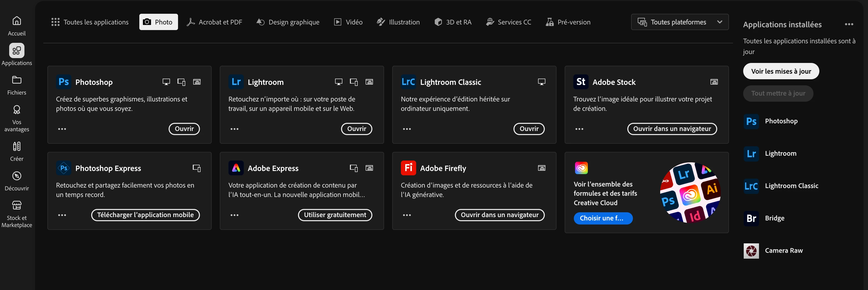This screenshot has width=868, height=290.
Task: Open more options on Adobe Express card
Action: coord(234,215)
